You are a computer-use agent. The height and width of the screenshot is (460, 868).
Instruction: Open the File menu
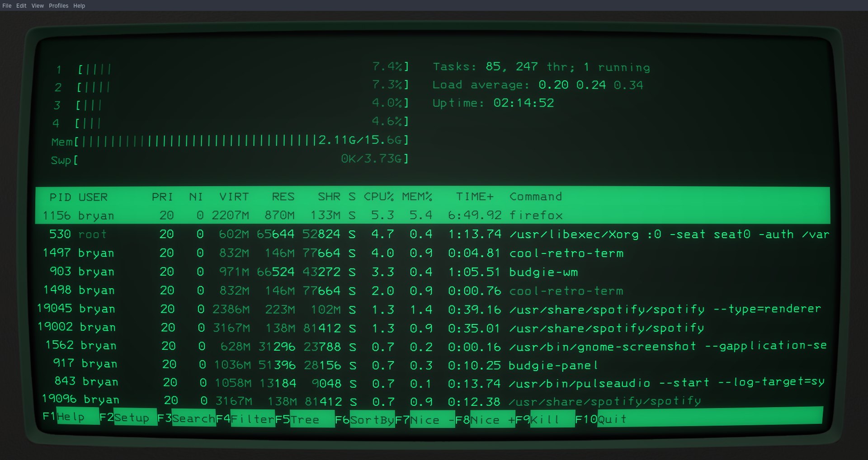click(x=7, y=6)
